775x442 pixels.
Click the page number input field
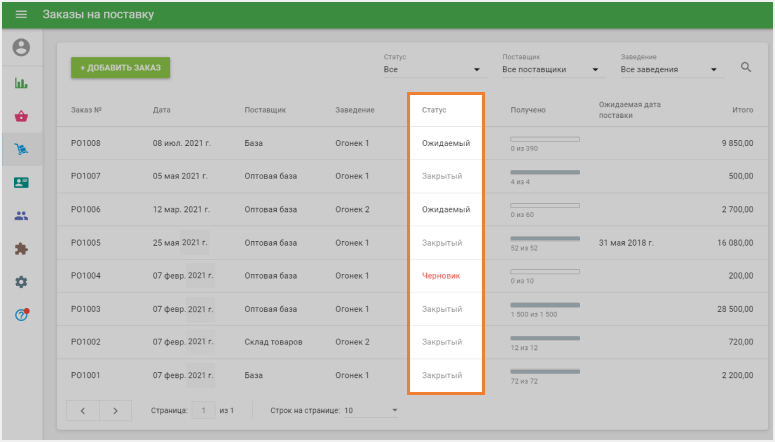click(x=203, y=410)
